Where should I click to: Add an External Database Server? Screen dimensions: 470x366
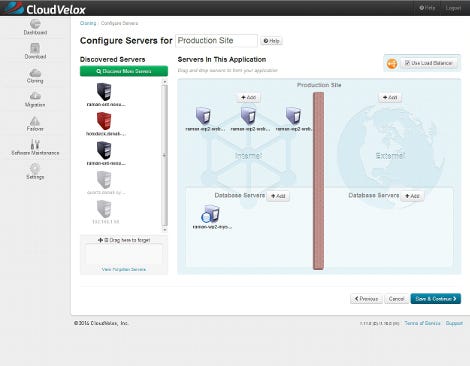pyautogui.click(x=412, y=196)
